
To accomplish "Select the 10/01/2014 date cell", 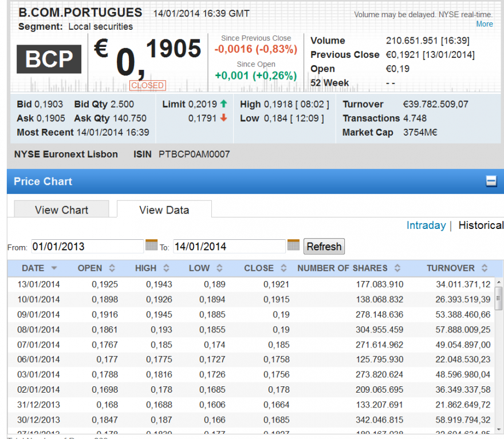I will pyautogui.click(x=38, y=299).
